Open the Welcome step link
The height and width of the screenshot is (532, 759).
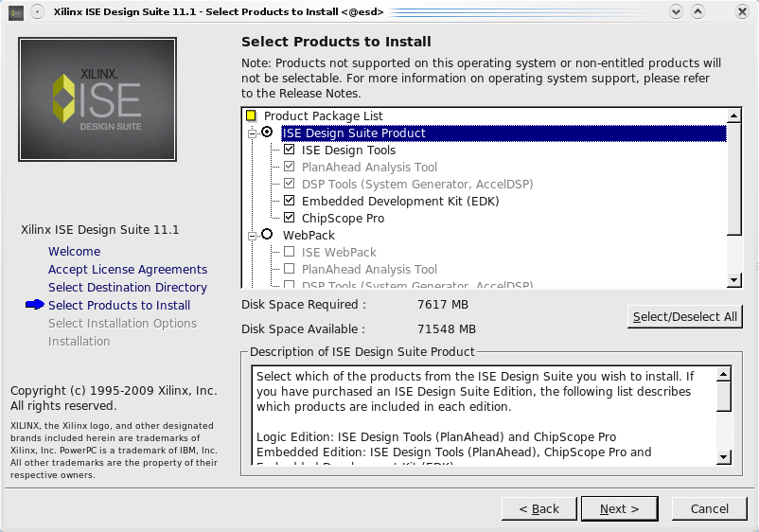75,251
